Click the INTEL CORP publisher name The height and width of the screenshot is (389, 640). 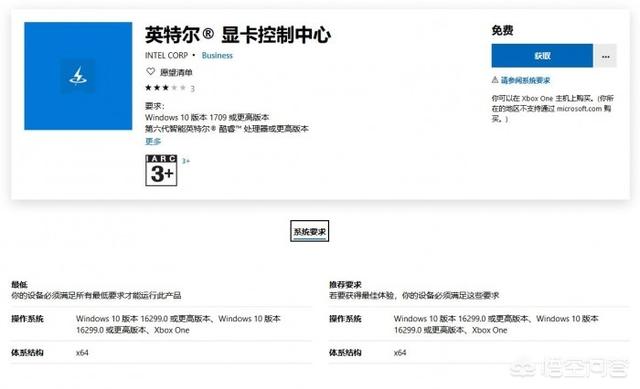tap(167, 56)
